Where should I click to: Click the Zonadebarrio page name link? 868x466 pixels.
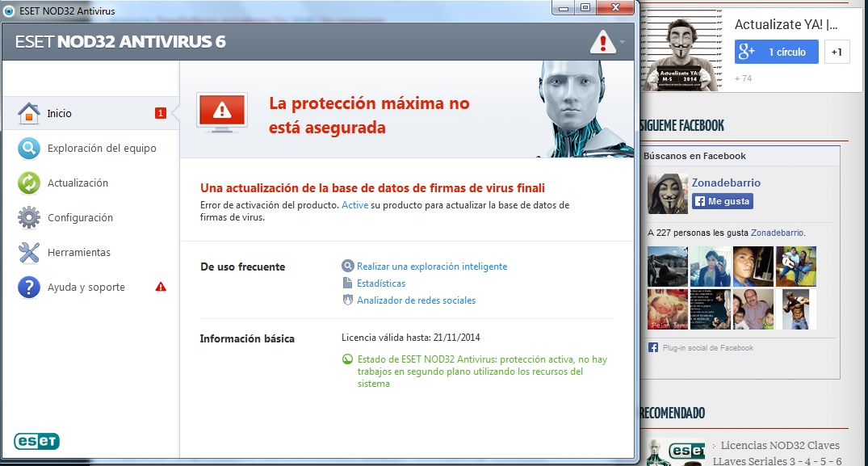pyautogui.click(x=726, y=183)
